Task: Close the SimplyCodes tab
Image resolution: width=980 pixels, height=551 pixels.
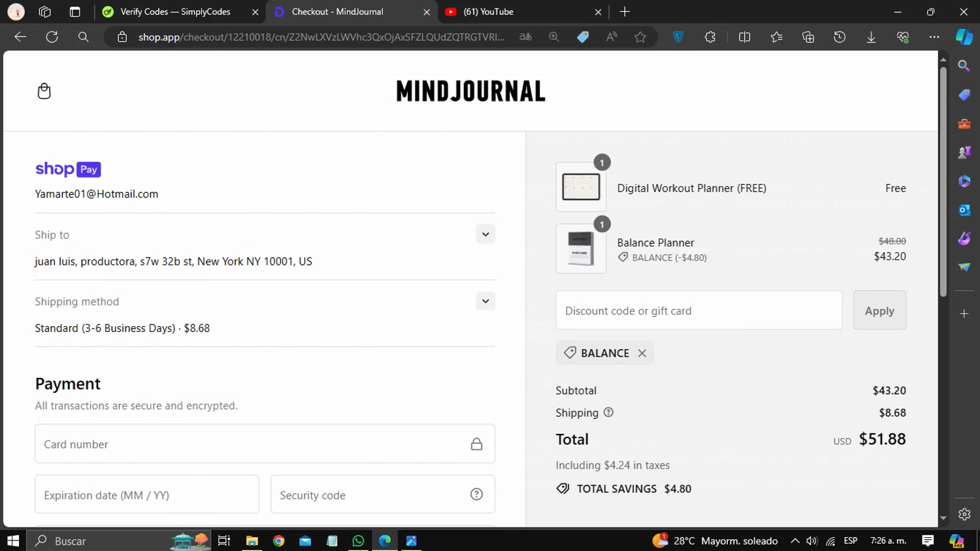Action: [x=255, y=12]
